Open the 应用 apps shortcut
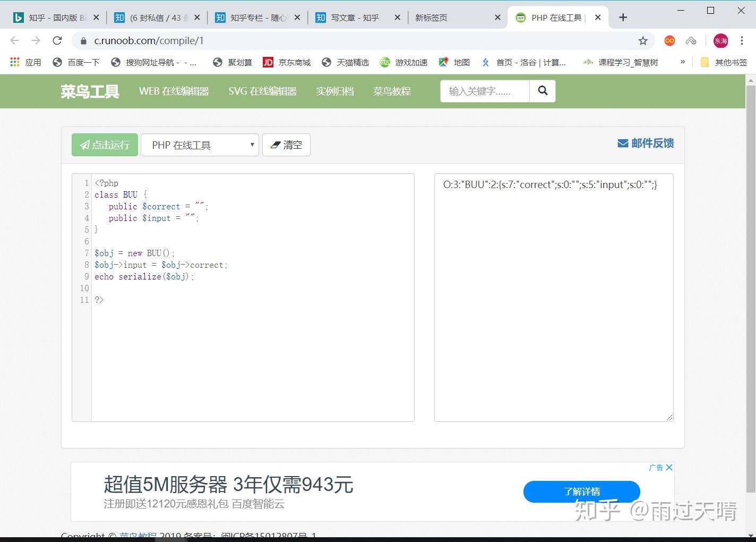 [x=25, y=62]
